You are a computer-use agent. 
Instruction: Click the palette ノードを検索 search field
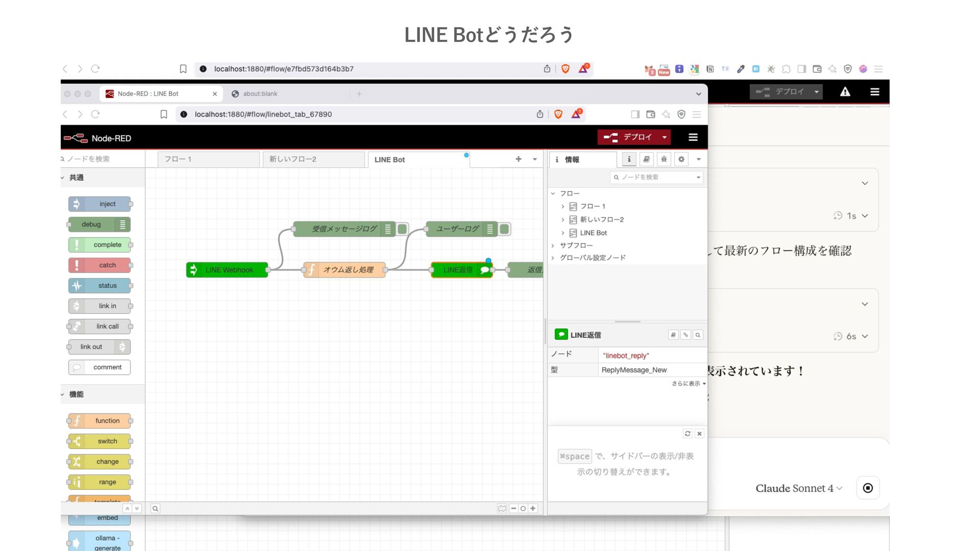click(102, 159)
